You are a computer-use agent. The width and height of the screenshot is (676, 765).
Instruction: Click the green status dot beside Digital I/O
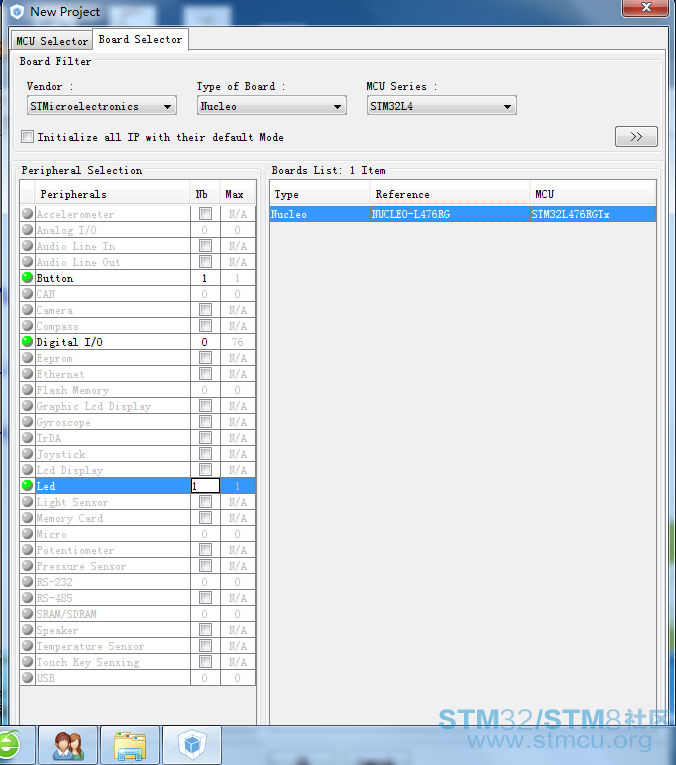click(27, 342)
